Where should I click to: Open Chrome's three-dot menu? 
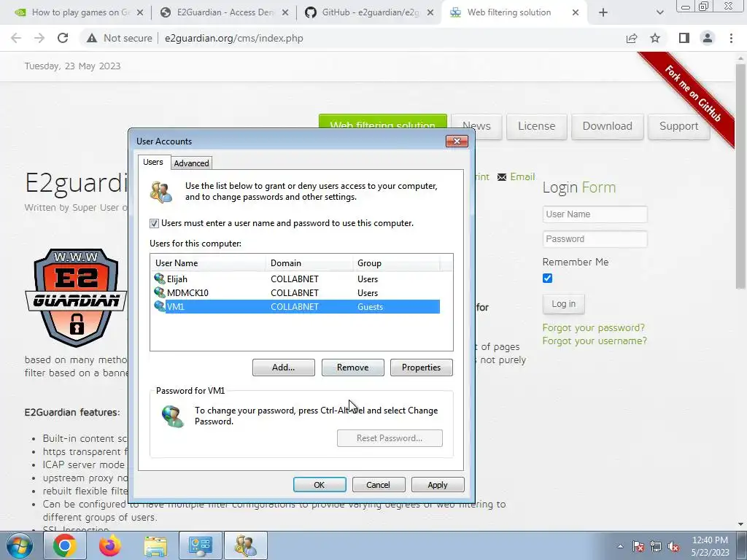[731, 38]
